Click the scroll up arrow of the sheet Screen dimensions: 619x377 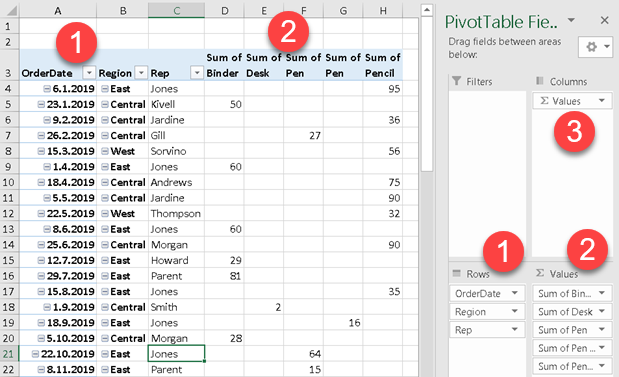click(x=426, y=10)
